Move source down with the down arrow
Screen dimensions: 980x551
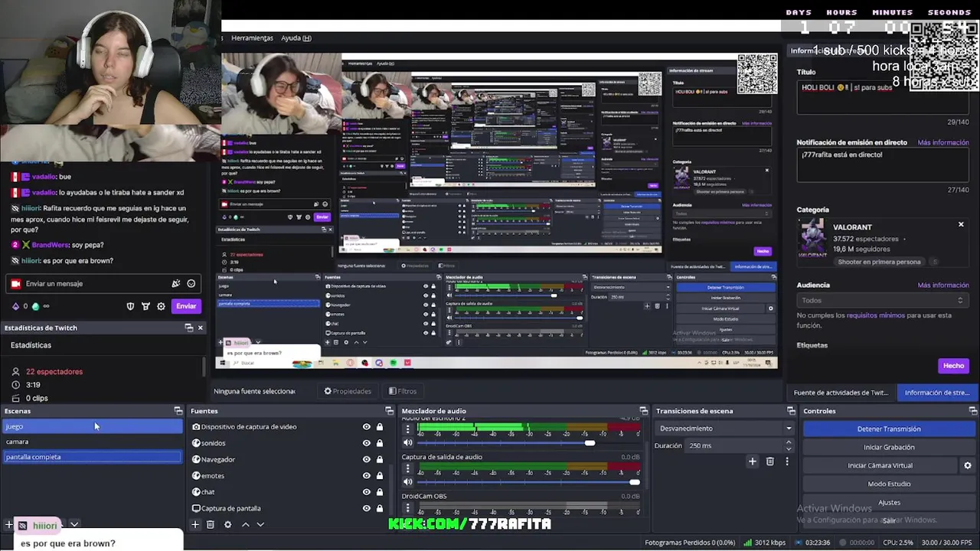(260, 524)
